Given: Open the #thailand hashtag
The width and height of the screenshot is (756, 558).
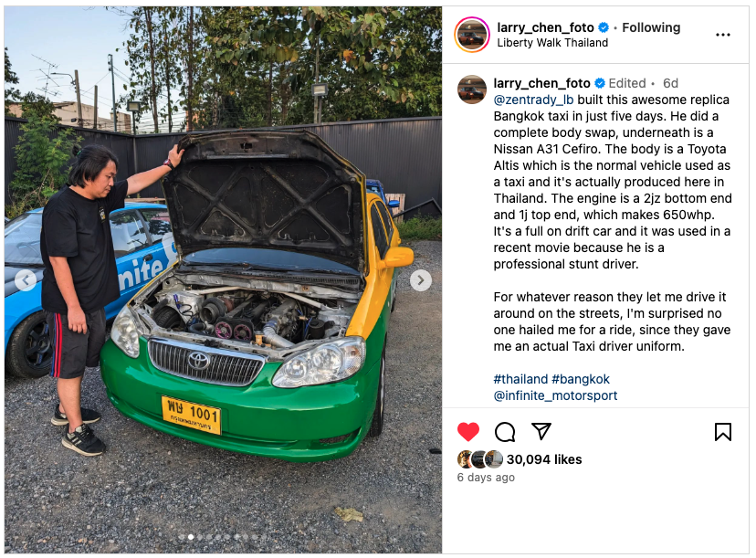Looking at the screenshot, I should click(520, 379).
